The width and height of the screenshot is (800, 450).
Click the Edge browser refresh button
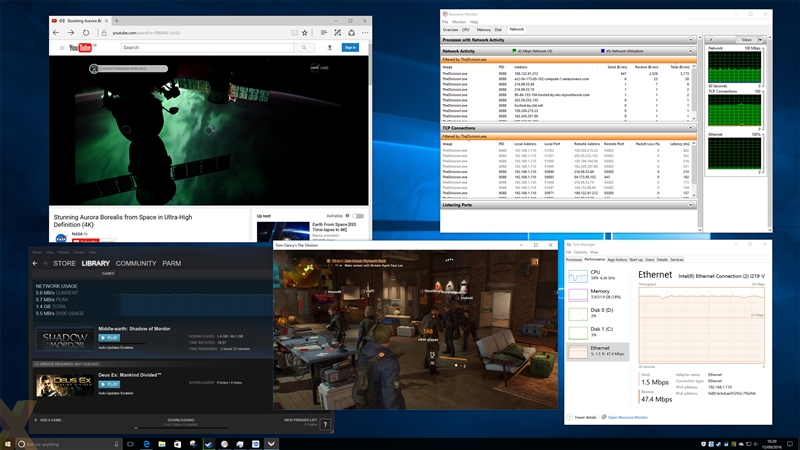coord(87,33)
